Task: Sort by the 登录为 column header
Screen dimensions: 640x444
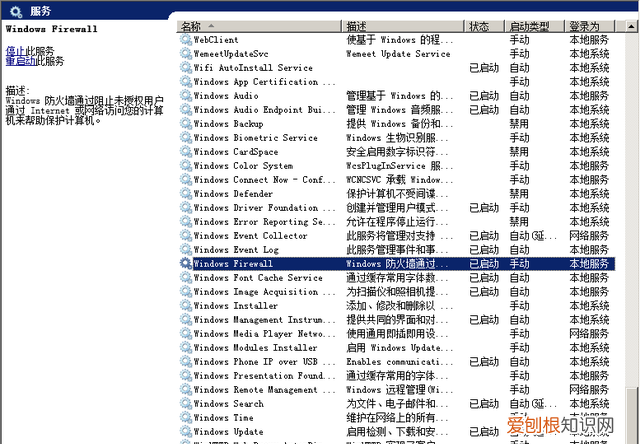Action: click(x=589, y=26)
